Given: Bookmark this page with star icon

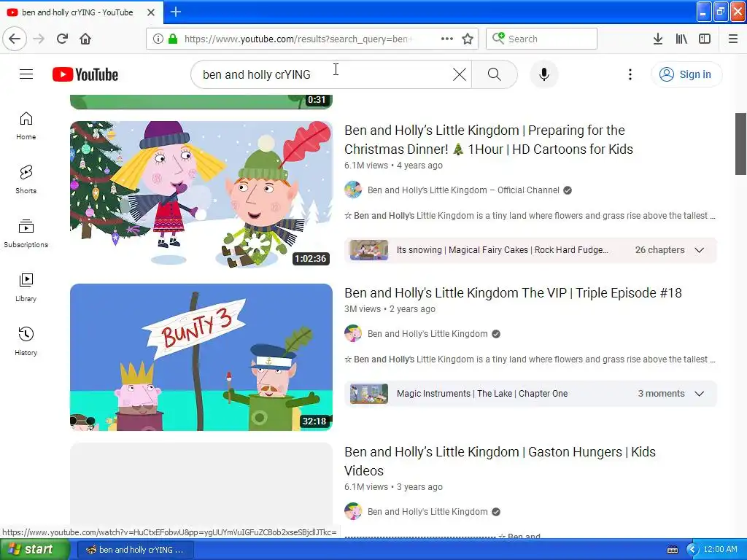Looking at the screenshot, I should (x=468, y=39).
